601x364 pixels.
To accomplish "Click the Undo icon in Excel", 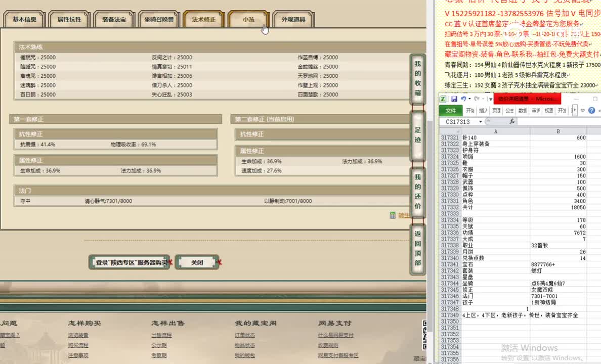I will (x=464, y=99).
